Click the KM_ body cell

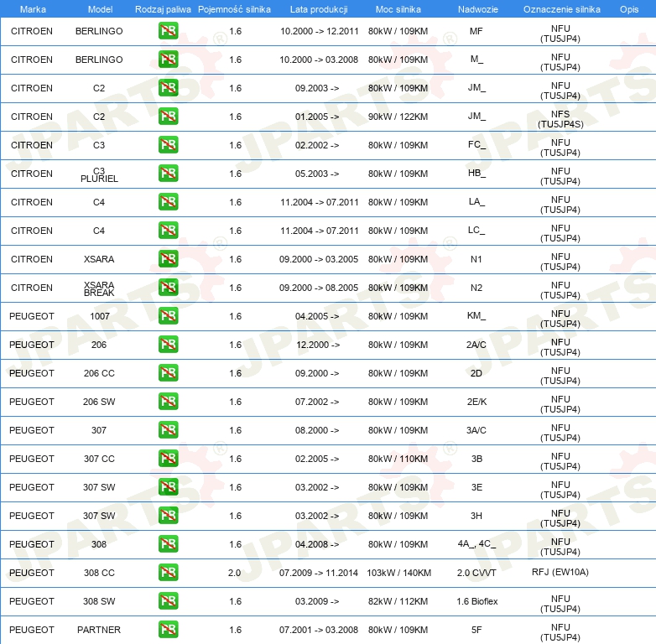(476, 315)
